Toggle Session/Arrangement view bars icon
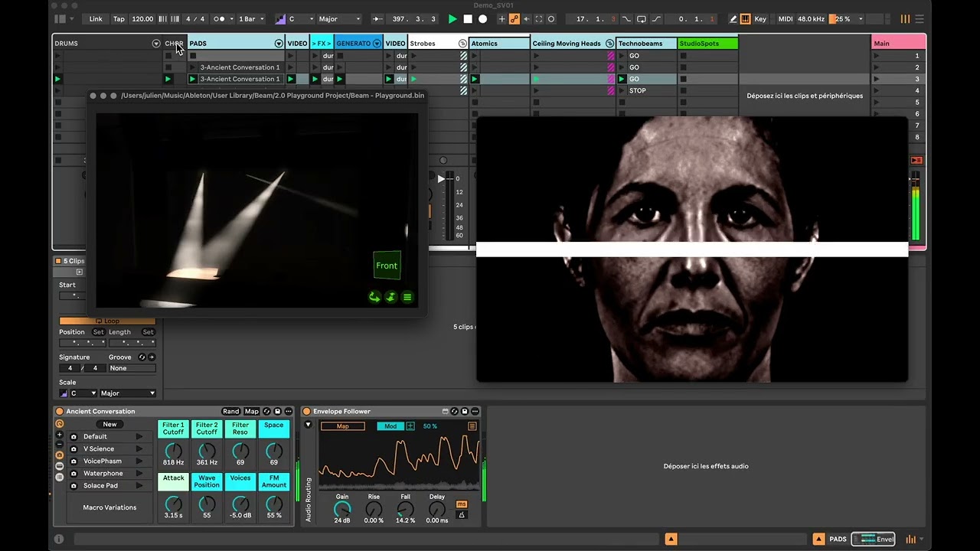980x551 pixels. pyautogui.click(x=906, y=19)
